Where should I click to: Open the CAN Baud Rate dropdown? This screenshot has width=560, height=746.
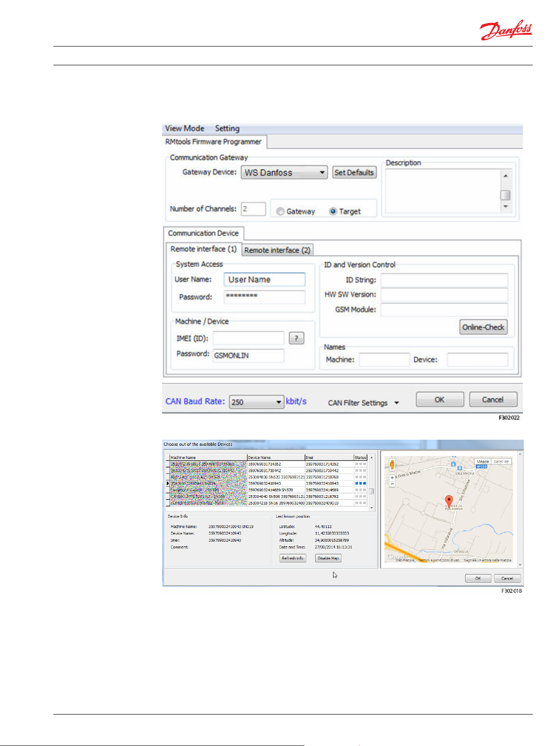257,402
